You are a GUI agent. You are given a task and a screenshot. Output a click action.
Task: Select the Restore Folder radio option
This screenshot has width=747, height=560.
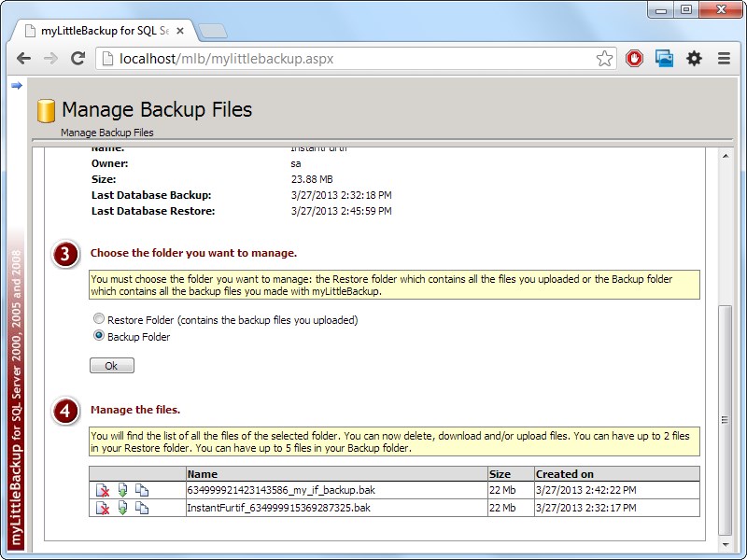[x=99, y=318]
